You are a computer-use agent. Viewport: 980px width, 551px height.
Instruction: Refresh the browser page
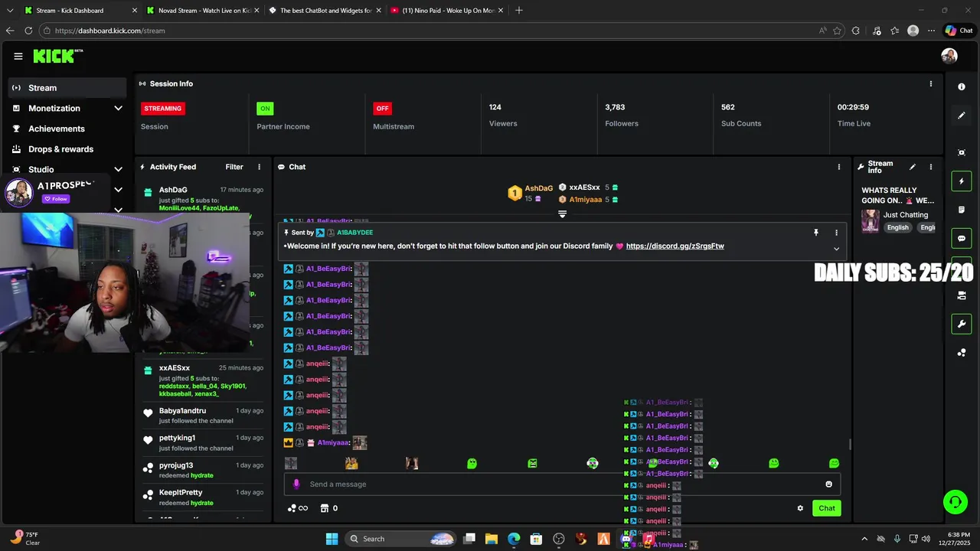coord(28,31)
